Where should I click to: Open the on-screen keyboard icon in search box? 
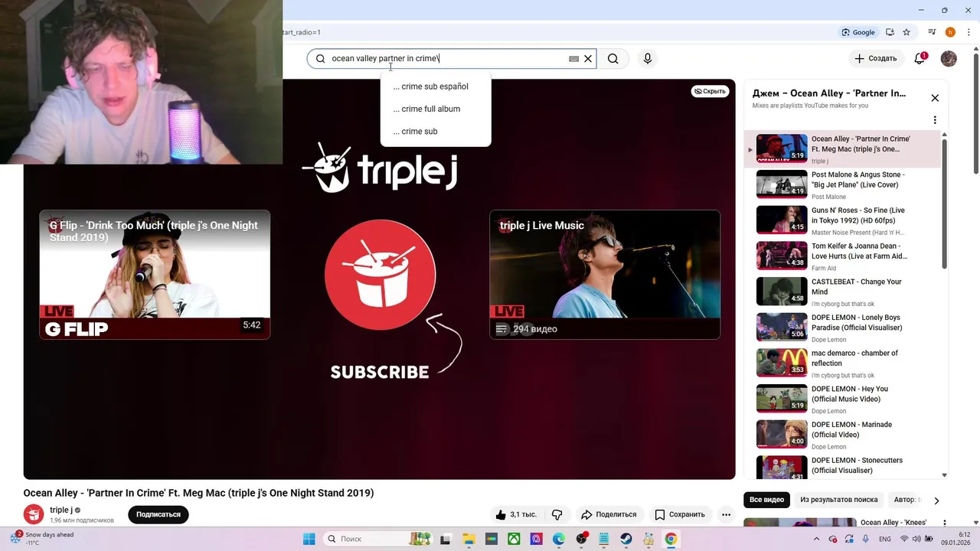point(573,59)
